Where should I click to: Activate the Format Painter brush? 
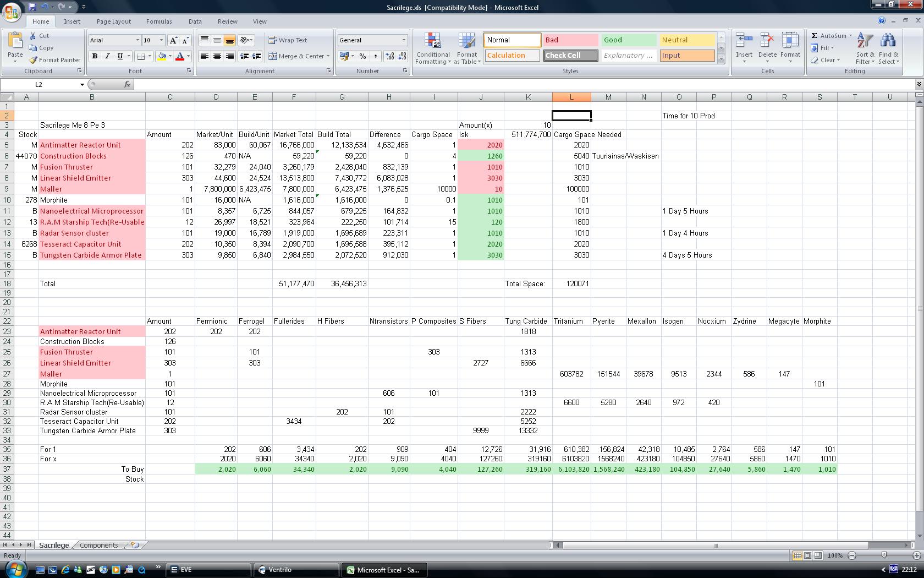[x=55, y=60]
